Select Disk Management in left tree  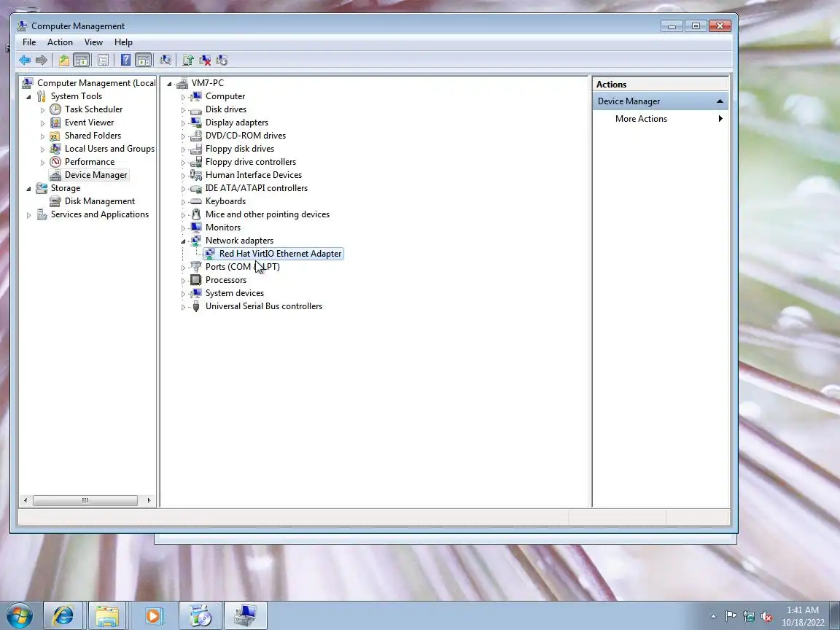100,201
